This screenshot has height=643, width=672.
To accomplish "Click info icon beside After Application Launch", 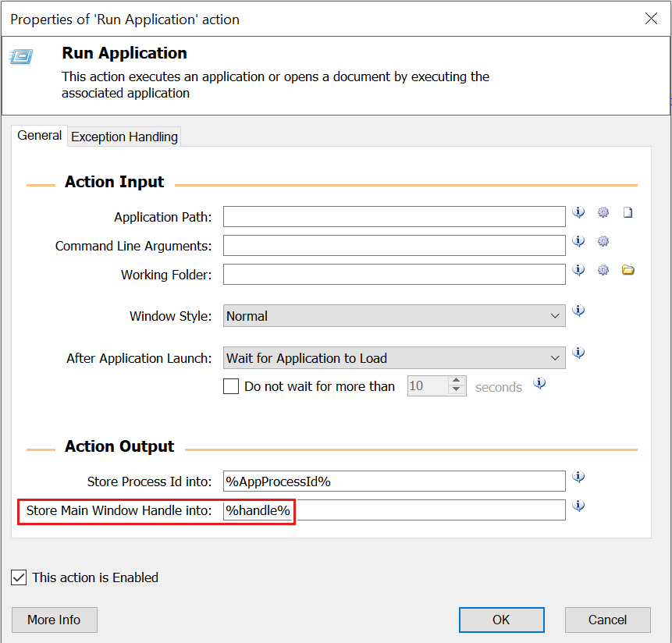I will 578,353.
